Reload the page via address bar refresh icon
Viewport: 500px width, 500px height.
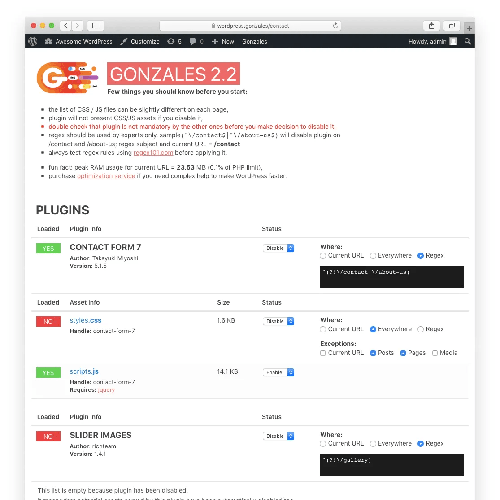point(335,25)
